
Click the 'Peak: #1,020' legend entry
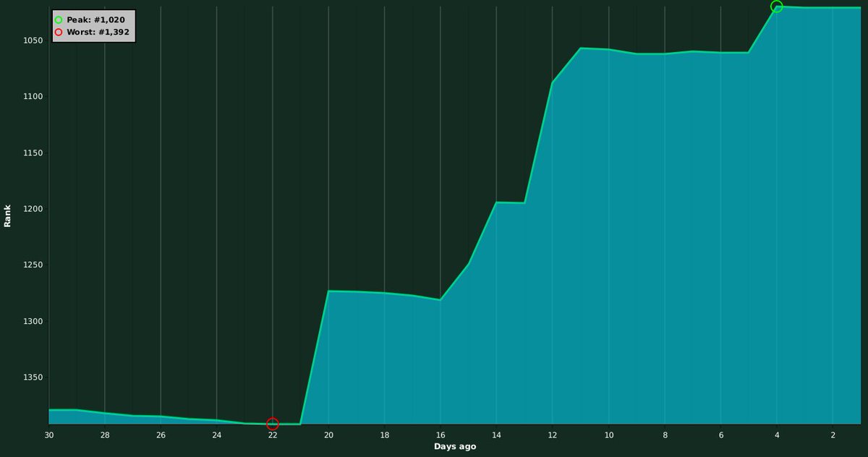[x=90, y=20]
